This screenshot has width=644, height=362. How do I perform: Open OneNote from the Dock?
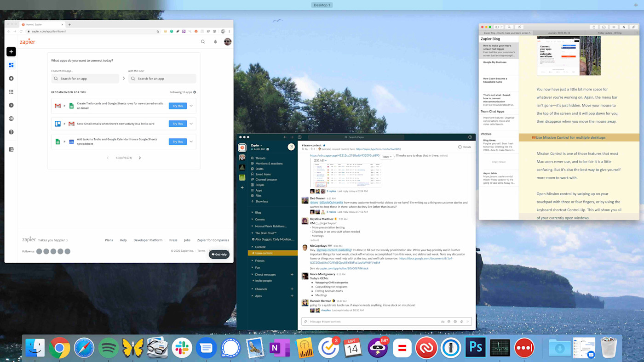(x=280, y=348)
